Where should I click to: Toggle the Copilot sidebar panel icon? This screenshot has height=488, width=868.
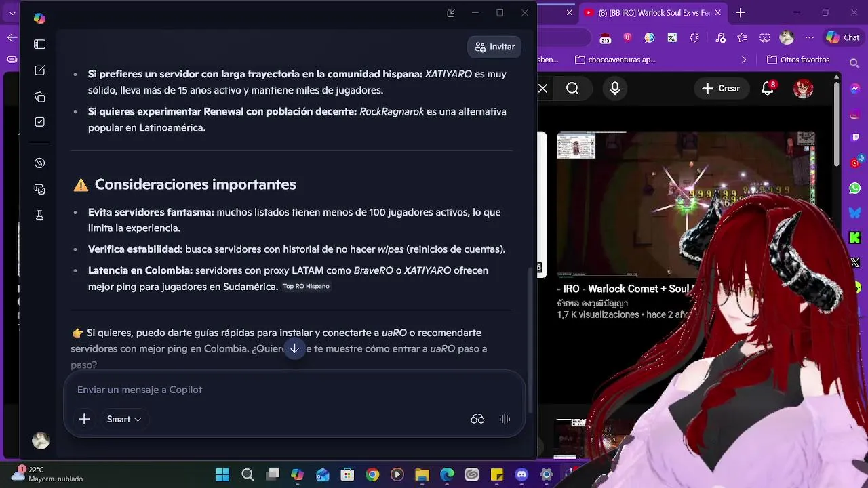click(39, 44)
